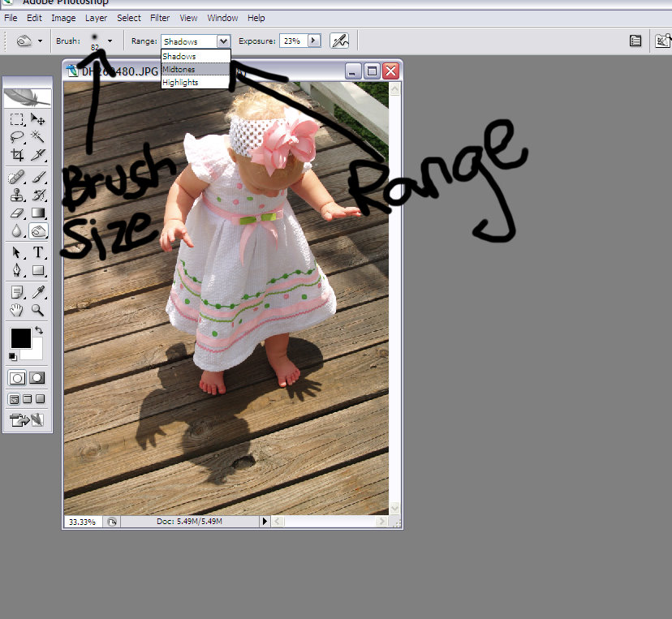Open the File Browser icon

click(663, 41)
